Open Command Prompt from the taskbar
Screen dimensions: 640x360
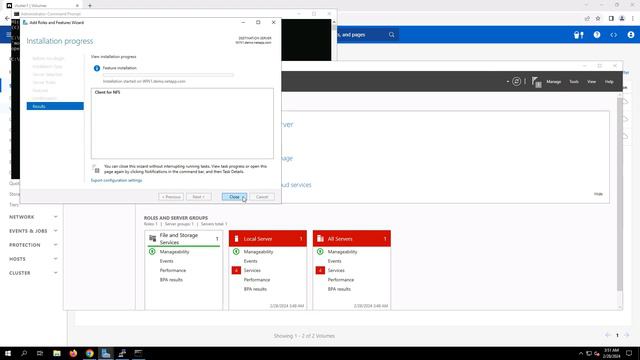click(138, 353)
